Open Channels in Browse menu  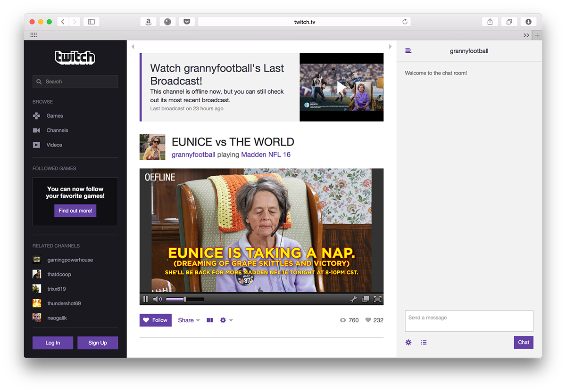[x=57, y=131]
